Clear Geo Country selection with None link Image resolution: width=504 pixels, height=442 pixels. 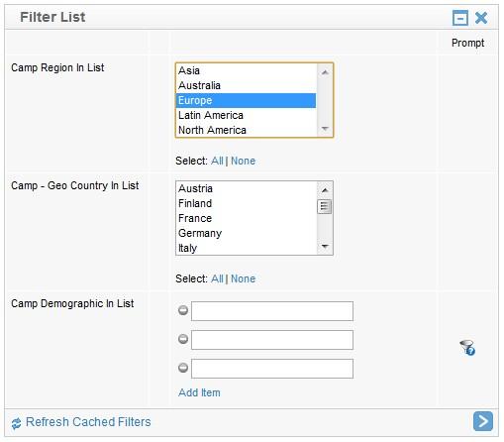coord(243,278)
